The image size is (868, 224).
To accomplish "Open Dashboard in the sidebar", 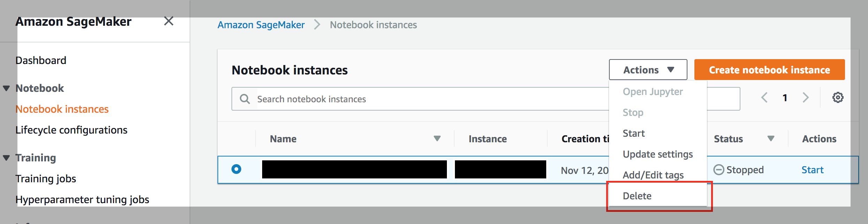I will (41, 61).
